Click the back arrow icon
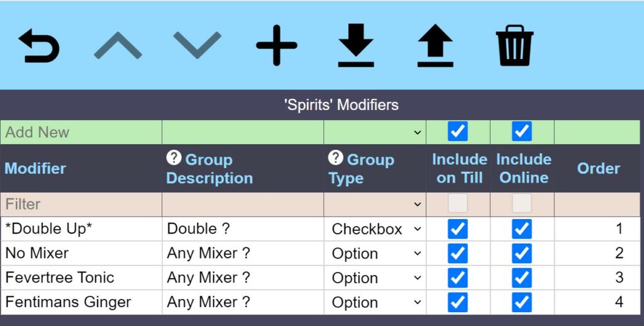The width and height of the screenshot is (644, 326). 39,47
